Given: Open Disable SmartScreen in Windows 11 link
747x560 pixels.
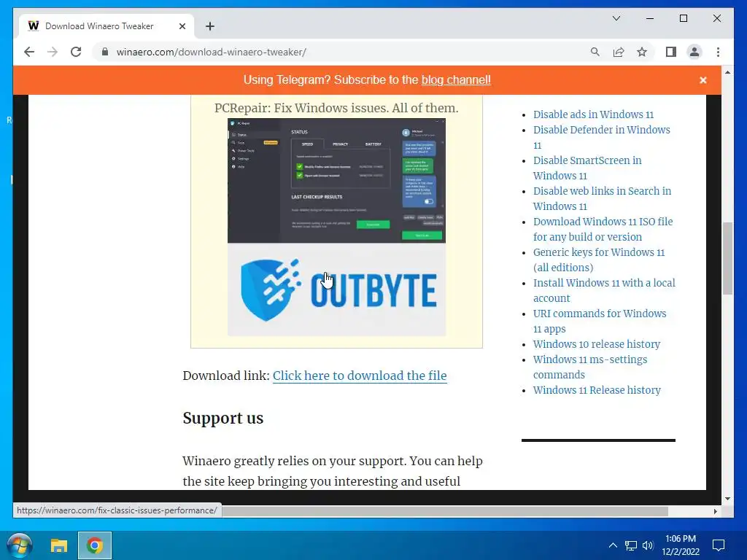Looking at the screenshot, I should pos(587,168).
